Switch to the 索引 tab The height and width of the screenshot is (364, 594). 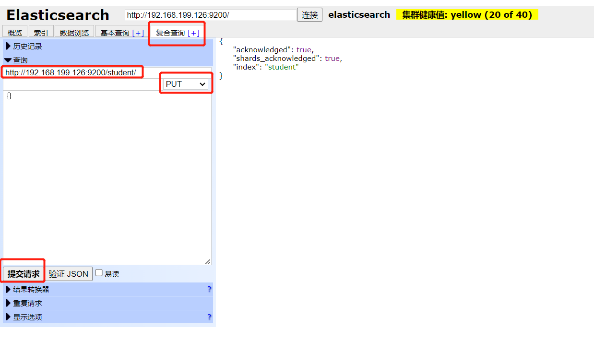pos(41,33)
